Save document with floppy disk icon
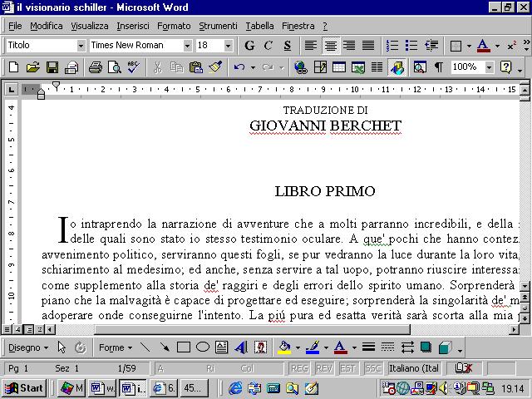Image resolution: width=532 pixels, height=399 pixels. [52, 67]
